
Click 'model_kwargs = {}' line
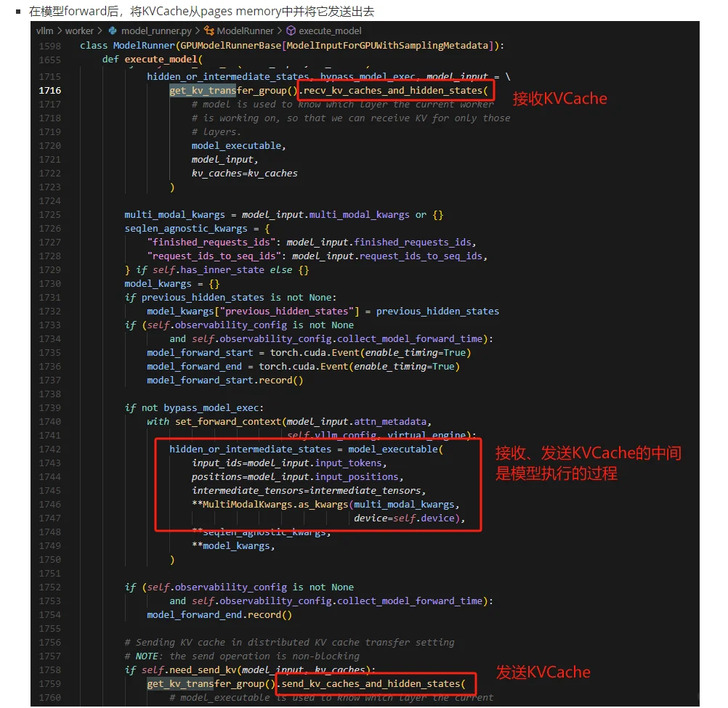(x=171, y=283)
